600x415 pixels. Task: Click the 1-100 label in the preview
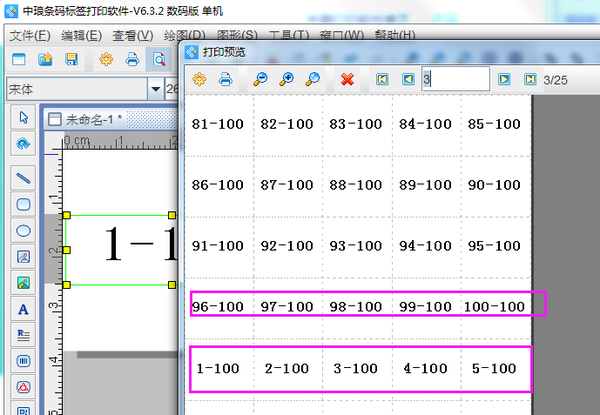(217, 369)
